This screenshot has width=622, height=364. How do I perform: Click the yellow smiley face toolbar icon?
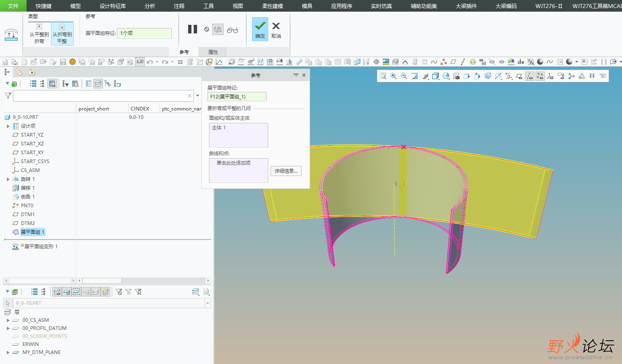72,62
